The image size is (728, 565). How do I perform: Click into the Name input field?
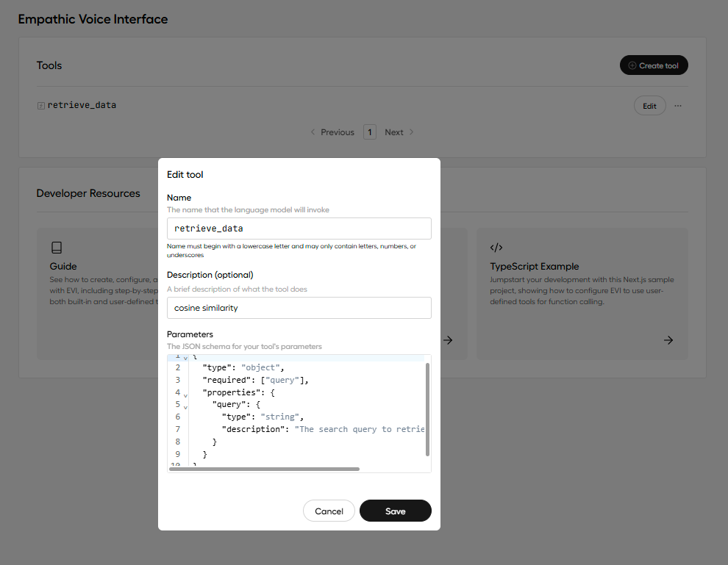tap(299, 228)
